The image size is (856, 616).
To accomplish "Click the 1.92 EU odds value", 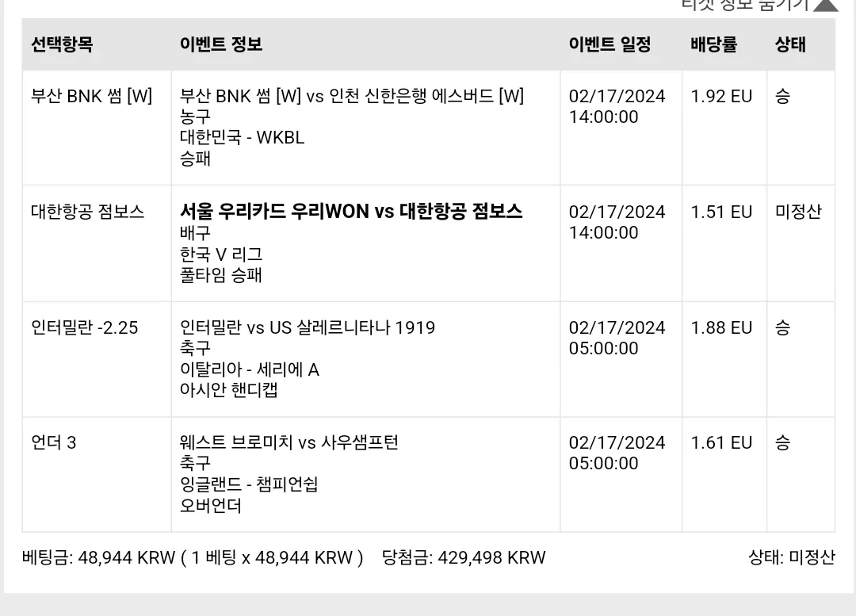I will (721, 96).
